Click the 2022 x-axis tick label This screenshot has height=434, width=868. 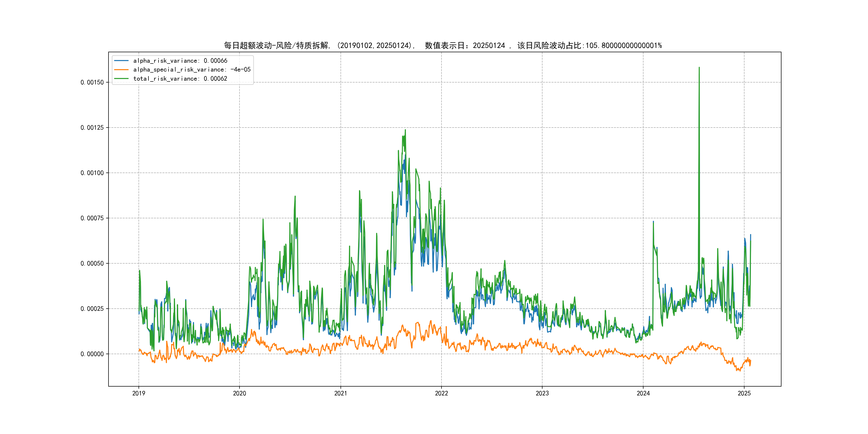coord(442,393)
